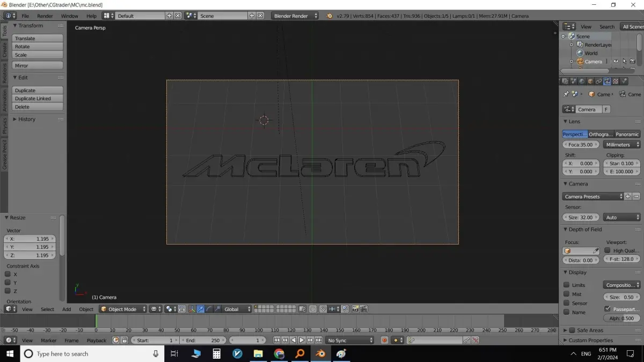Switch to Orthographic lens tab

click(601, 134)
